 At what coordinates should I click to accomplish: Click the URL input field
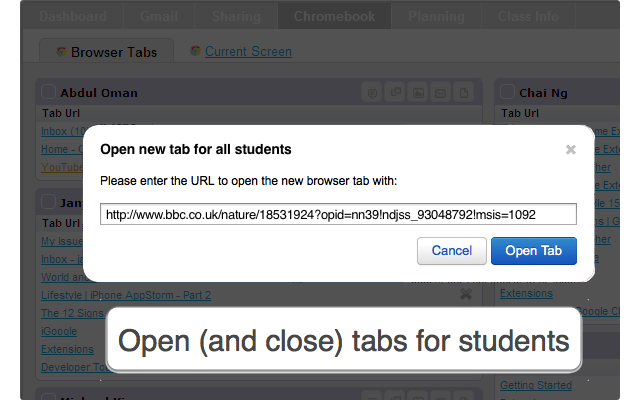338,214
